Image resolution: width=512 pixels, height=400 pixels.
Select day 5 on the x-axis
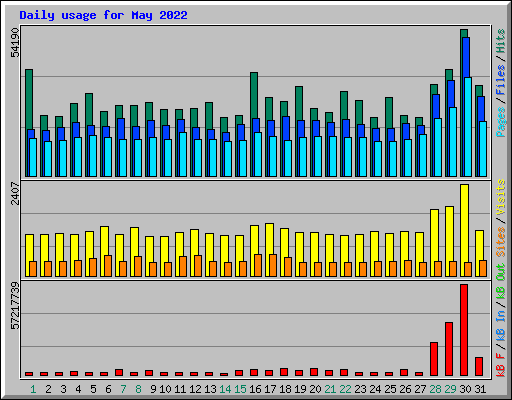93,389
